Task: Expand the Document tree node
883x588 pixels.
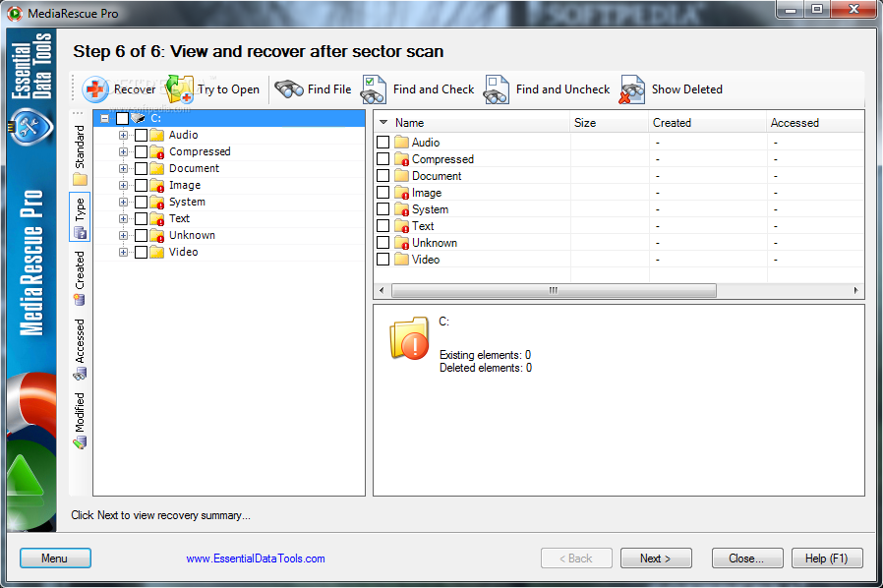Action: pyautogui.click(x=123, y=168)
